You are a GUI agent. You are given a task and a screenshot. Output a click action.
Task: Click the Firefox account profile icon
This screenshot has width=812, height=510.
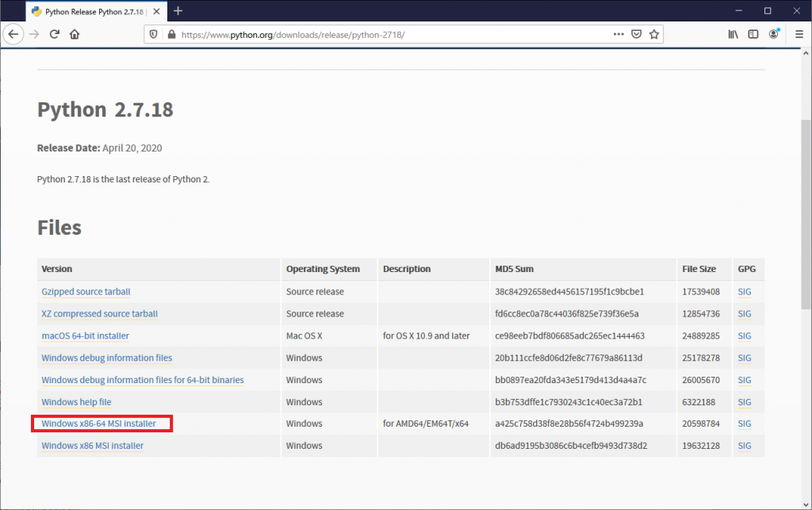click(x=772, y=34)
